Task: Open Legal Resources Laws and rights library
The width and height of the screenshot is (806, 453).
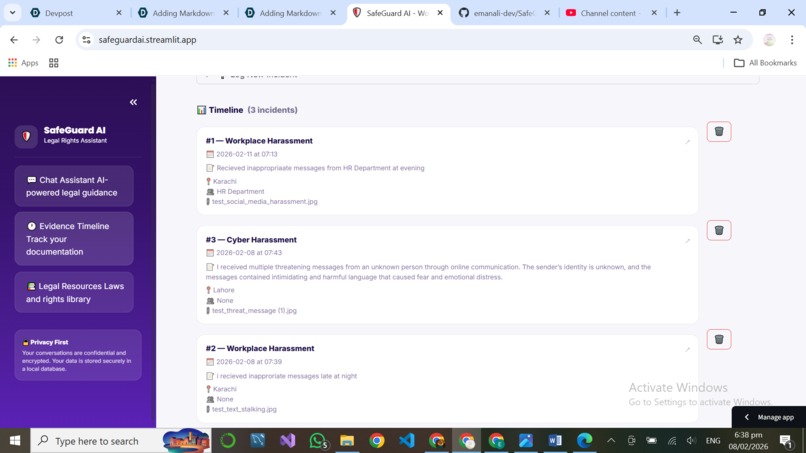Action: point(74,292)
